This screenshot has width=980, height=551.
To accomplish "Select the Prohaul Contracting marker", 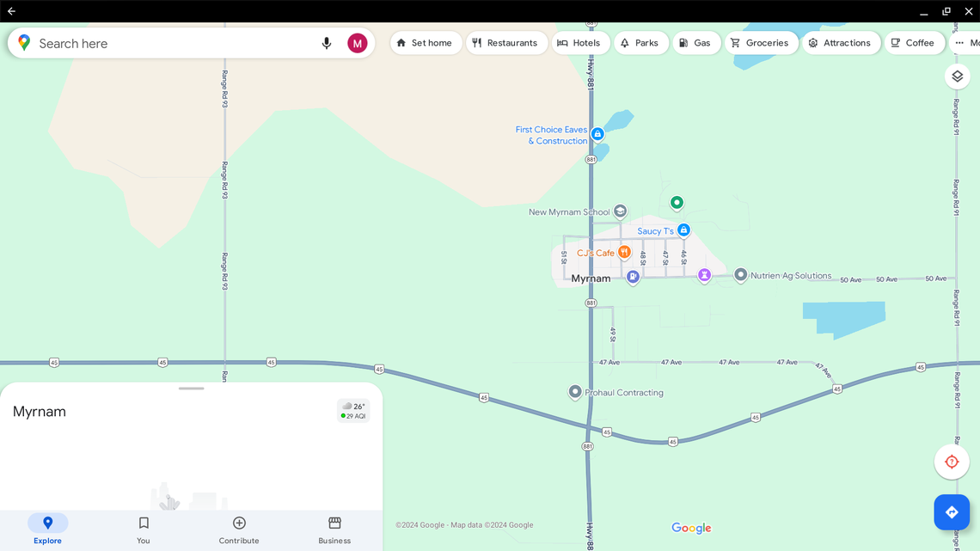I will click(x=575, y=392).
